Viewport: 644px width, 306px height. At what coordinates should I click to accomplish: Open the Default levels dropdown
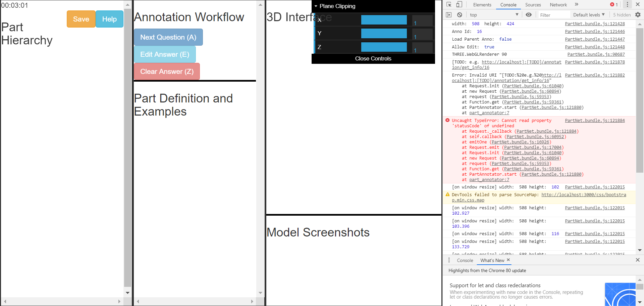[x=589, y=15]
